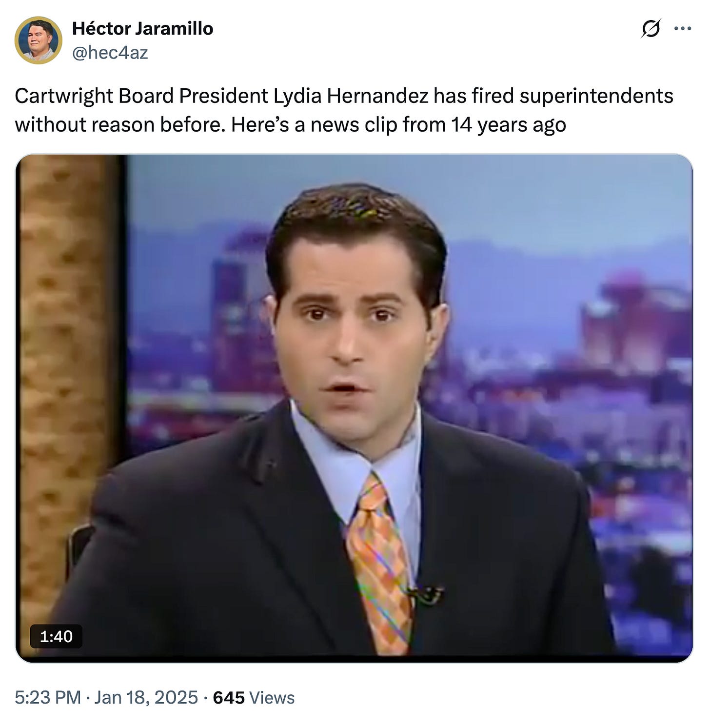Play the news clip video
Viewport: 710px width, 728px height.
[x=354, y=408]
